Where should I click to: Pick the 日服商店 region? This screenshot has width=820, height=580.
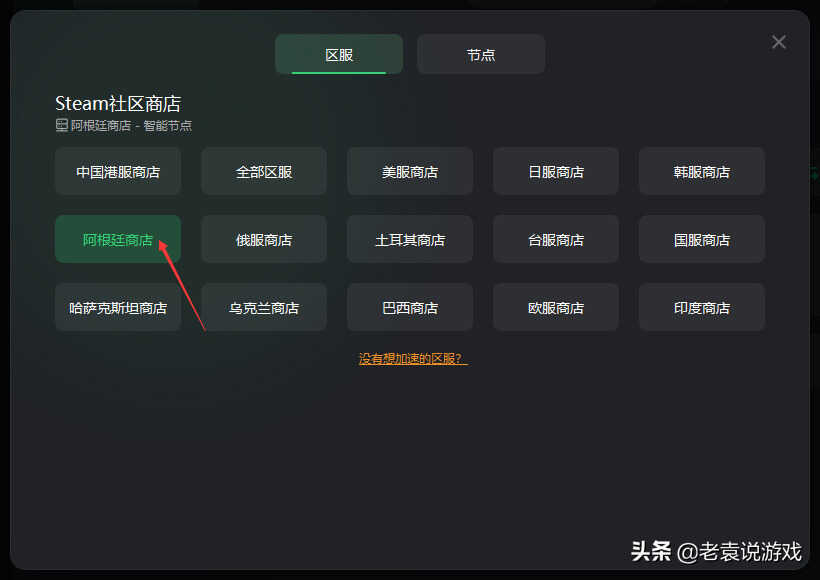tap(556, 172)
